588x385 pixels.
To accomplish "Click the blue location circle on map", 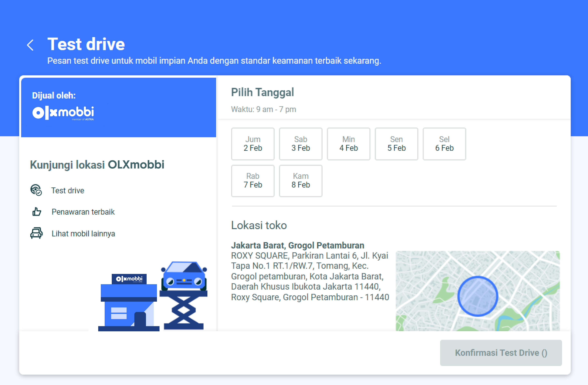I will pyautogui.click(x=478, y=296).
